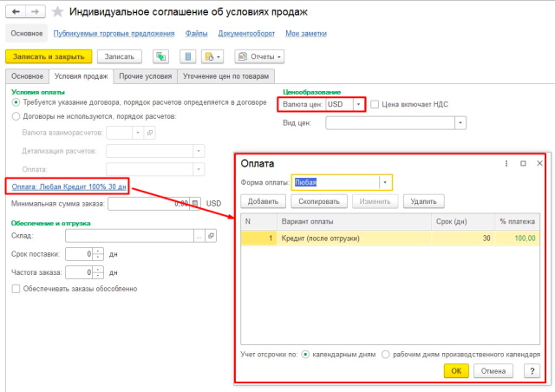This screenshot has width=555, height=392.
Task: Click the back navigation arrow
Action: tap(14, 12)
